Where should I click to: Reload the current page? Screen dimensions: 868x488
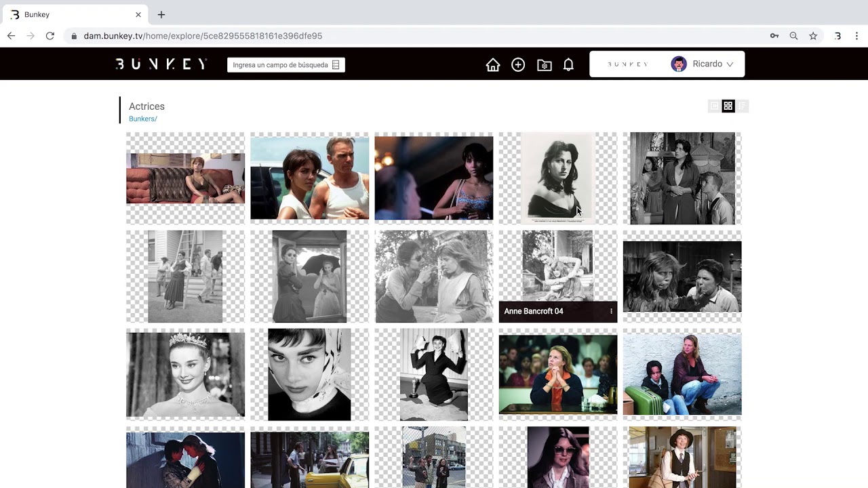(50, 36)
